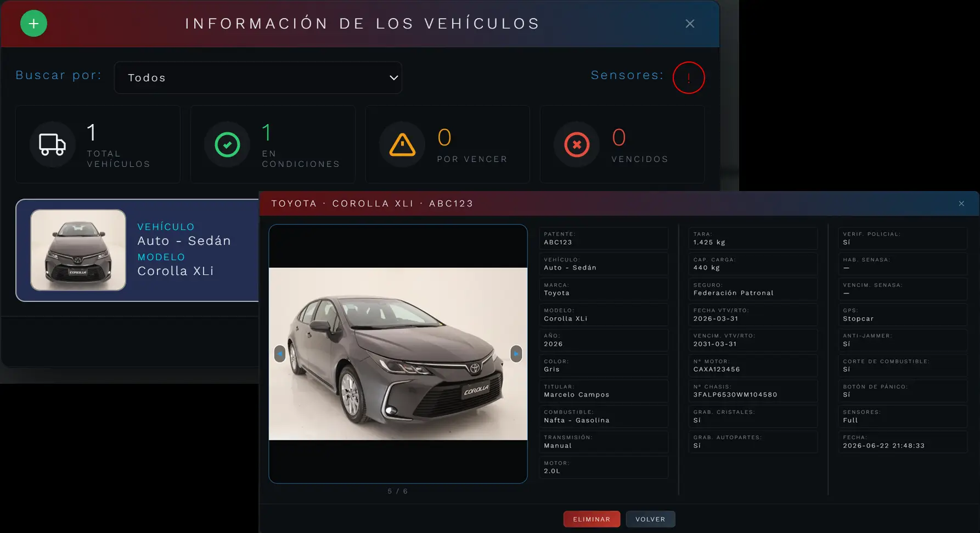Close the Toyota Corolla XLI detail panel
Viewport: 980px width, 533px height.
tap(961, 204)
